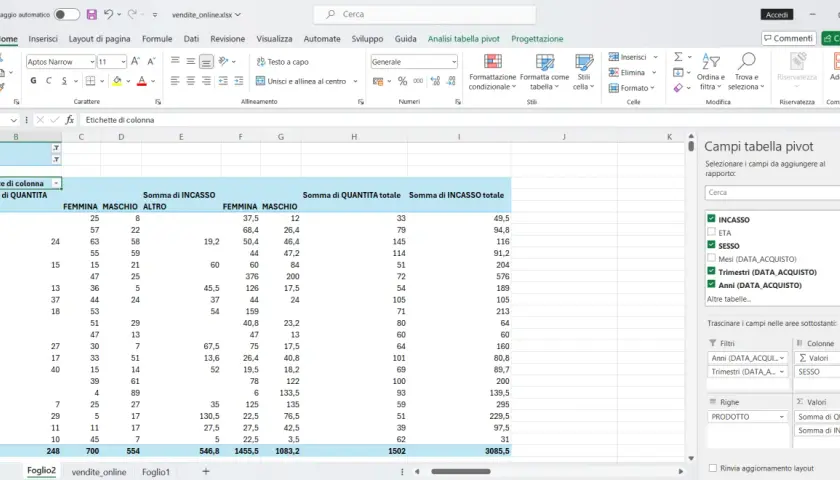Open Unisci e allinea al centro dropdown arrow

pyautogui.click(x=355, y=81)
